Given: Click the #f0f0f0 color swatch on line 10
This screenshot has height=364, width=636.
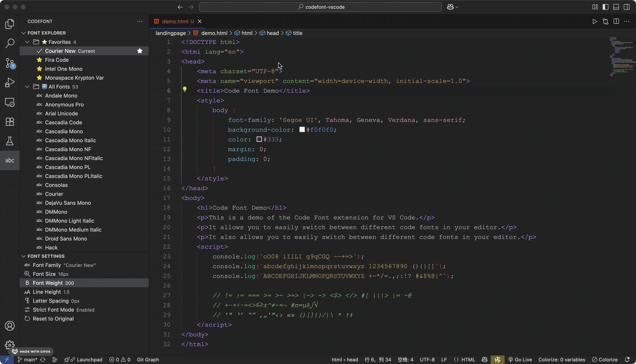Looking at the screenshot, I should point(302,130).
